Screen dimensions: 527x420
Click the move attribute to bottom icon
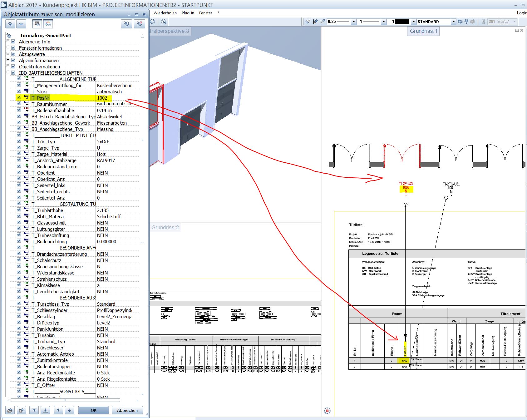click(x=45, y=410)
